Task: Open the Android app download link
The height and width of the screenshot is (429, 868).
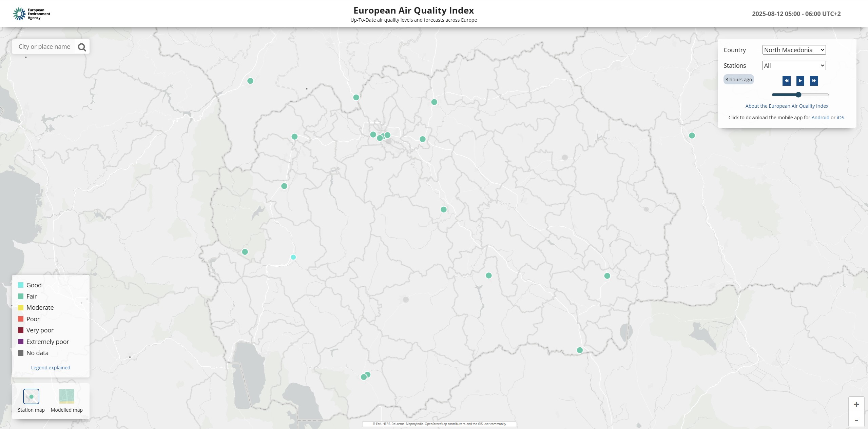Action: [820, 118]
